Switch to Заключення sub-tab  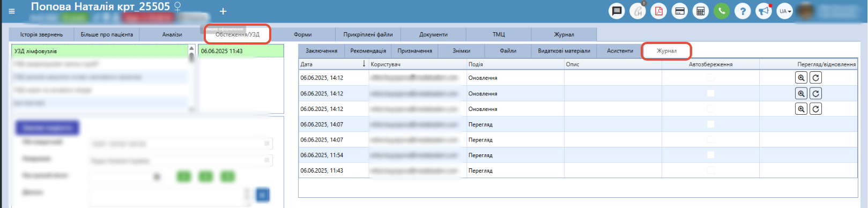coord(321,51)
